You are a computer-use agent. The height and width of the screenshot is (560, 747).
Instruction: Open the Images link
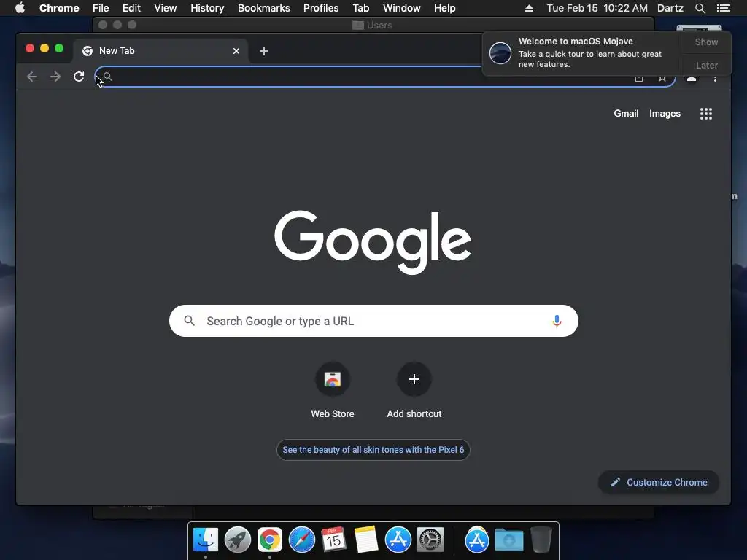coord(665,113)
